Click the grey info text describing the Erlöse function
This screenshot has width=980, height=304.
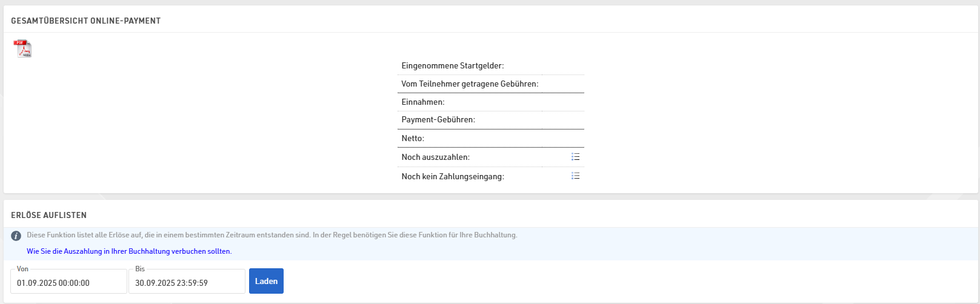point(272,235)
